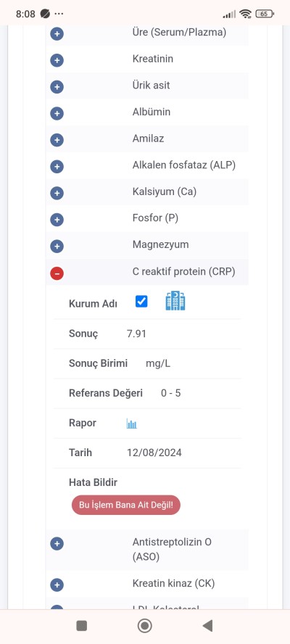The height and width of the screenshot is (644, 290).
Task: Tap the Android back triangle button
Action: (208, 626)
